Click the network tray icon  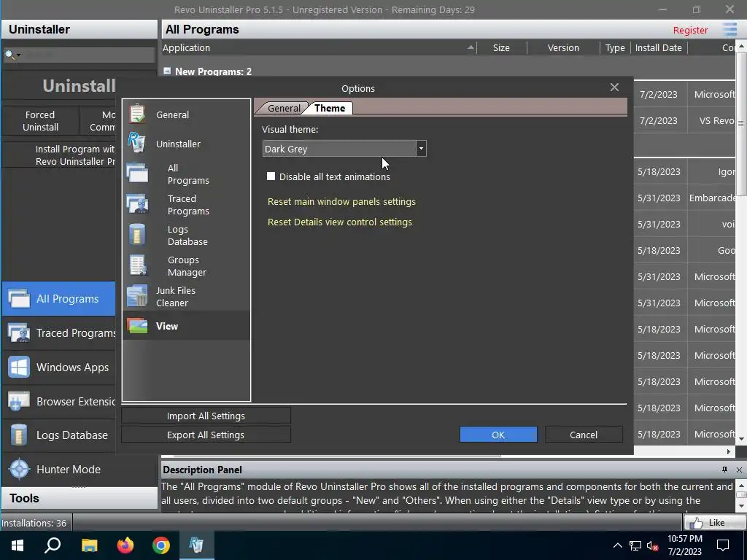click(635, 545)
